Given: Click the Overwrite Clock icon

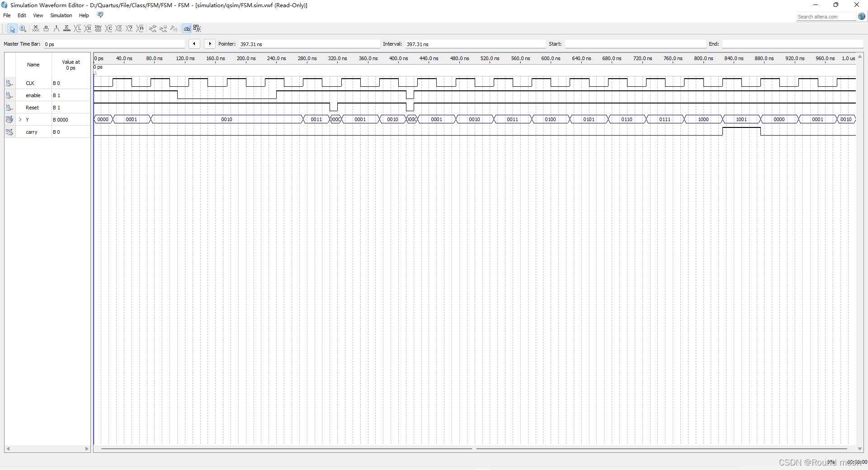Looking at the screenshot, I should (119, 28).
